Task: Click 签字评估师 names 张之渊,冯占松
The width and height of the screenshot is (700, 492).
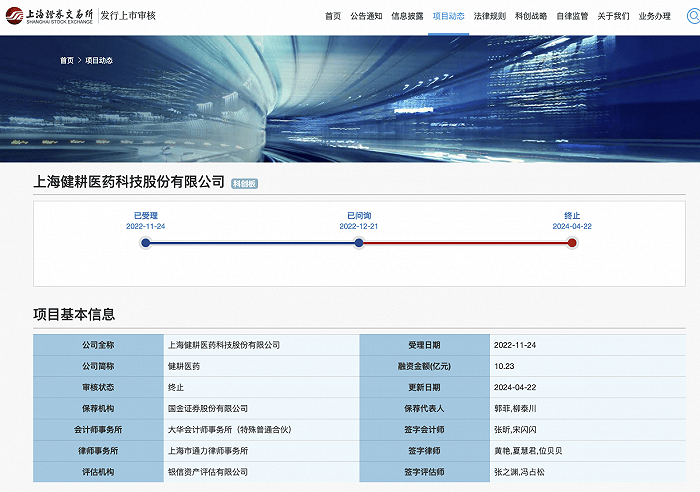Action: click(519, 472)
